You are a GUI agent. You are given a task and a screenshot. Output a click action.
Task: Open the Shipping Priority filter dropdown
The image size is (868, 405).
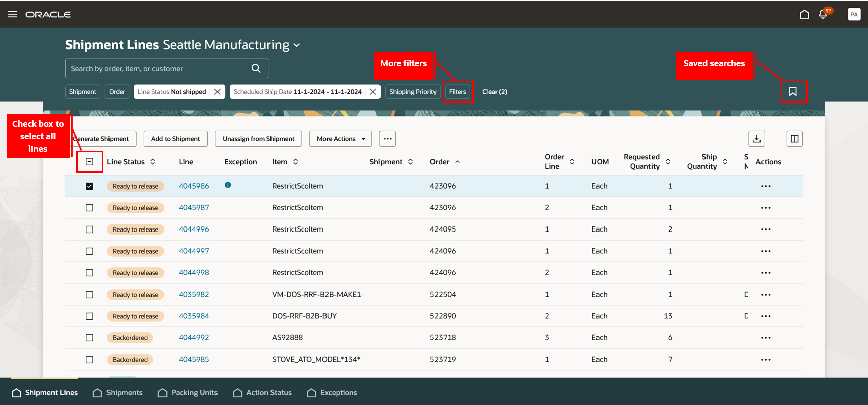pyautogui.click(x=412, y=92)
